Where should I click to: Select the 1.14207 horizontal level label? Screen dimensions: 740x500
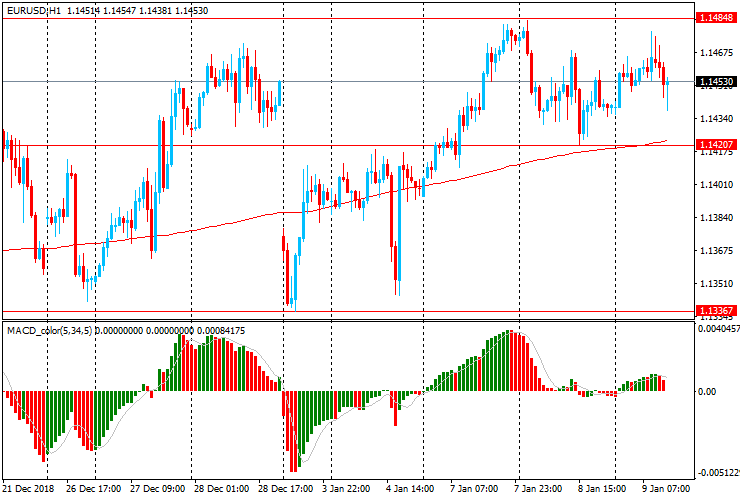point(716,146)
